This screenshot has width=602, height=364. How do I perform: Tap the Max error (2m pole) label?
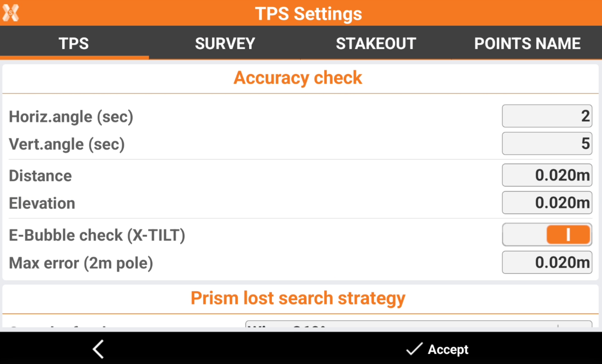81,263
